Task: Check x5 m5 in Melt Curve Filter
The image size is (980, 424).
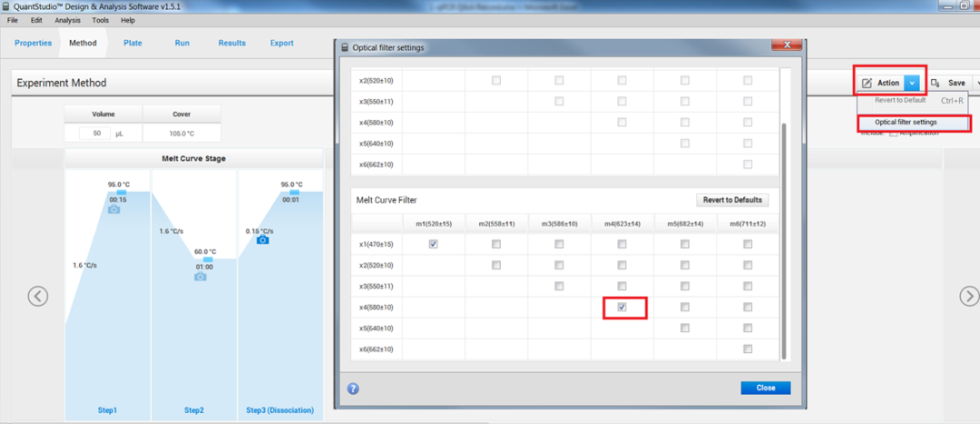Action: 685,328
